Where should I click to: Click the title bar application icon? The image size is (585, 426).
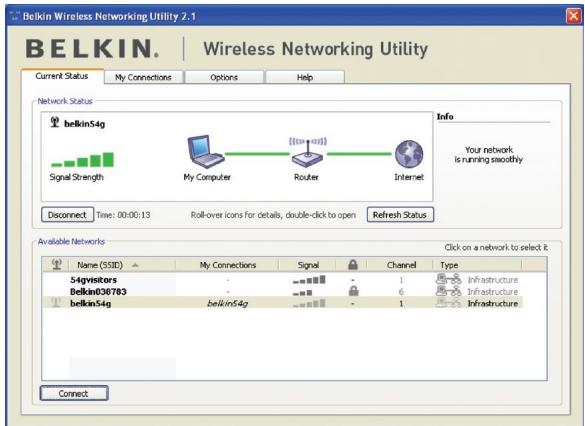[x=15, y=16]
